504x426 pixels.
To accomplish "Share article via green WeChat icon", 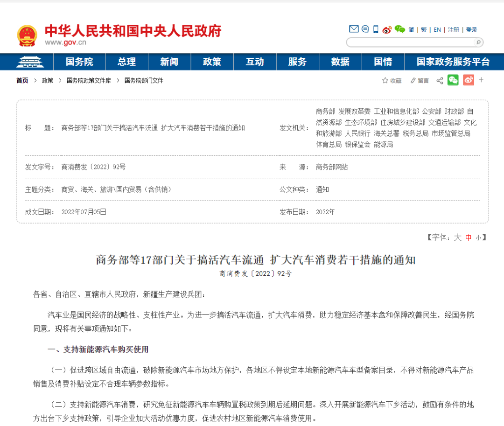I will click(x=453, y=80).
